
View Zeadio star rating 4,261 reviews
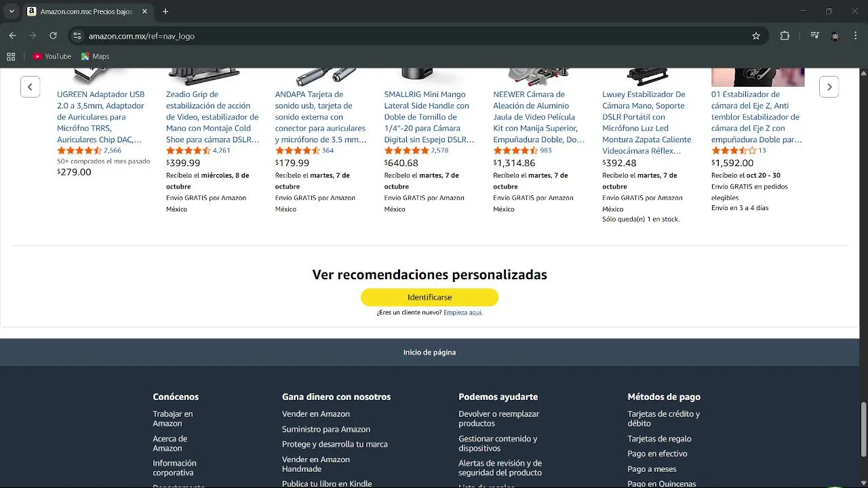point(198,150)
